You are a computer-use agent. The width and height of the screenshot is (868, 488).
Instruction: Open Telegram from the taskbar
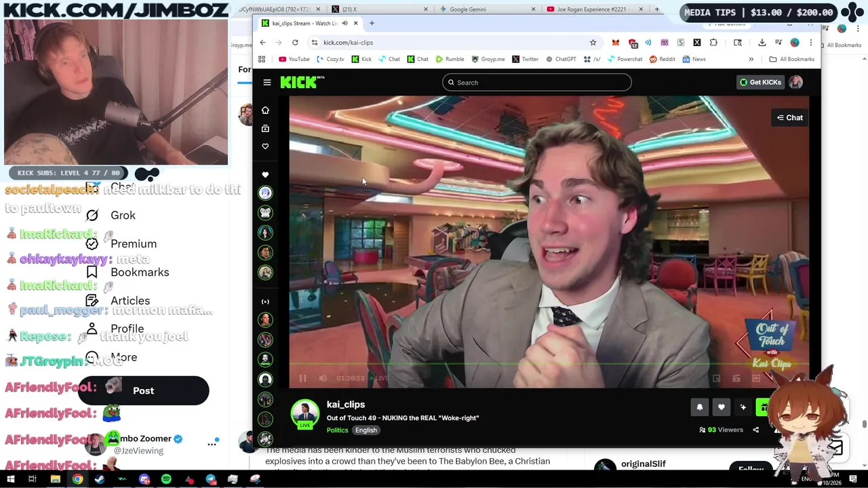pyautogui.click(x=211, y=479)
